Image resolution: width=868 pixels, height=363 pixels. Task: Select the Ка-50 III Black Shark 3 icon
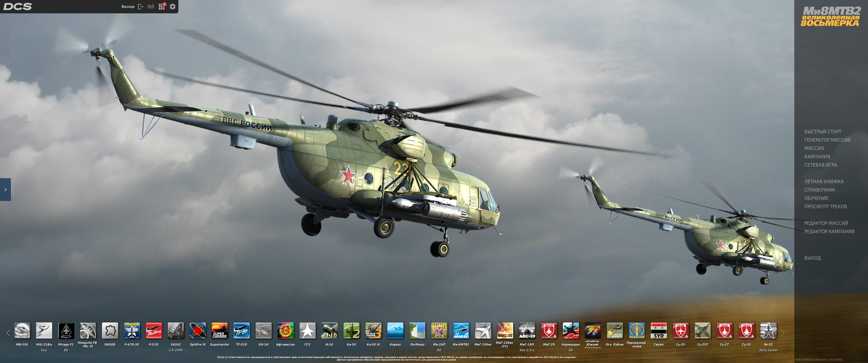pos(373,330)
